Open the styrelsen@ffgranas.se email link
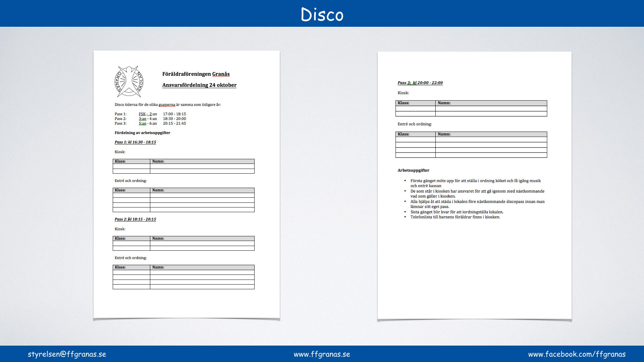 tap(67, 354)
